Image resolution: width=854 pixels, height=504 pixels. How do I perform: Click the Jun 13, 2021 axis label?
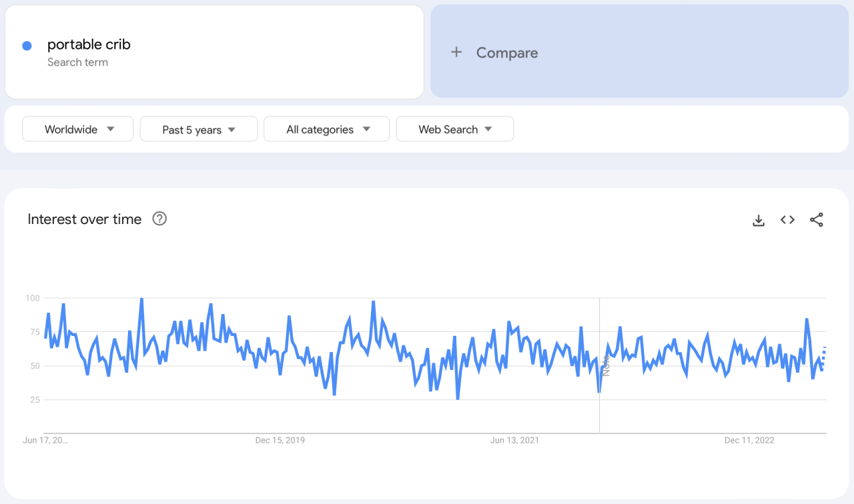(x=514, y=440)
